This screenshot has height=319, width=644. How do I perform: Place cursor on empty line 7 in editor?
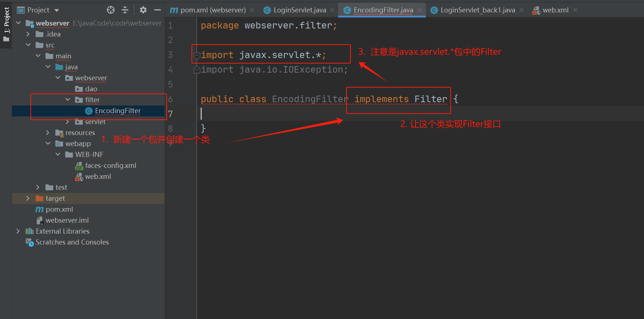(420, 114)
